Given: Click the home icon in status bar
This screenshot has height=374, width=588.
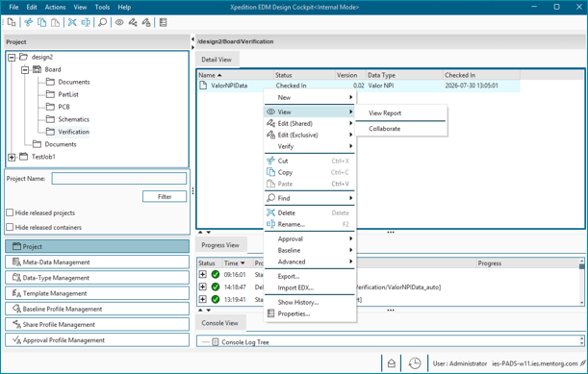Looking at the screenshot, I should (391, 363).
